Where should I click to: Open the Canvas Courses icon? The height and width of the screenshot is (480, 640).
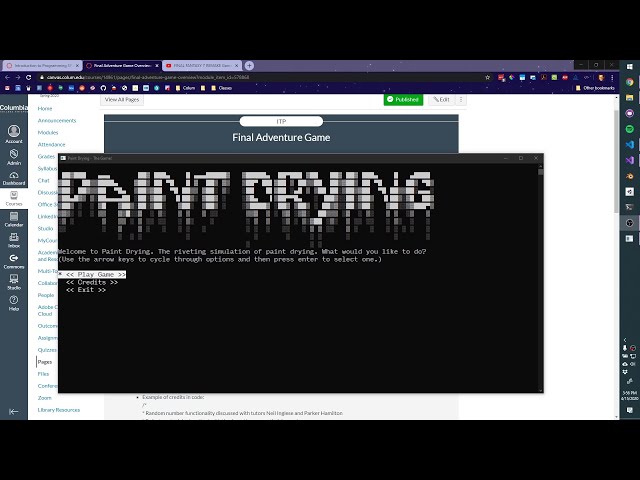point(13,198)
